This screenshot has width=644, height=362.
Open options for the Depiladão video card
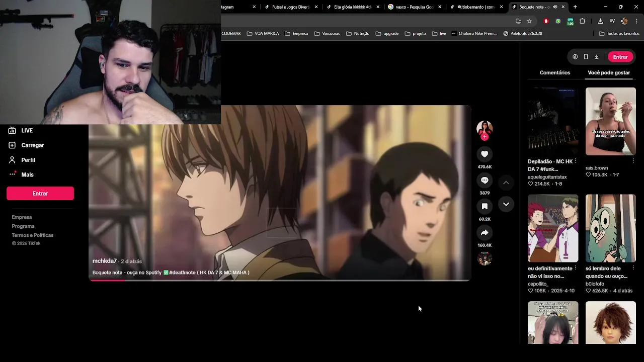(x=576, y=161)
